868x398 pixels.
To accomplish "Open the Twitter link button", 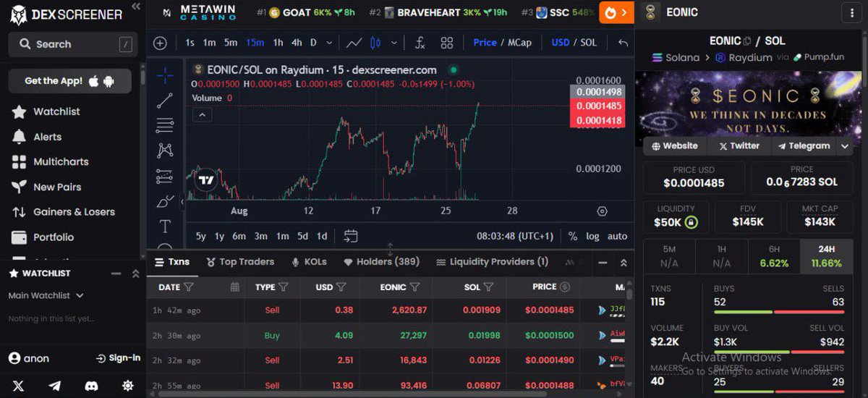I will (739, 146).
